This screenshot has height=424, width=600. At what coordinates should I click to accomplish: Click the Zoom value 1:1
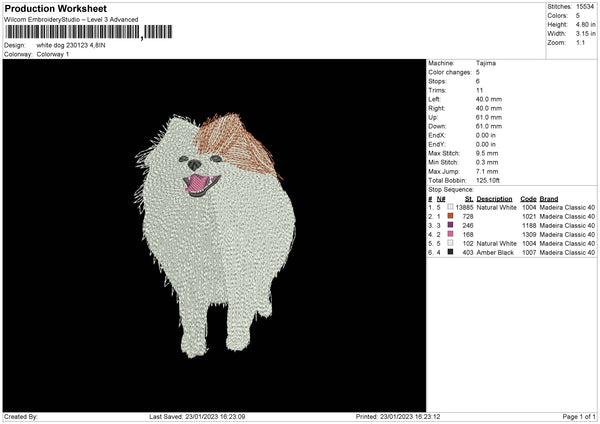pos(580,43)
